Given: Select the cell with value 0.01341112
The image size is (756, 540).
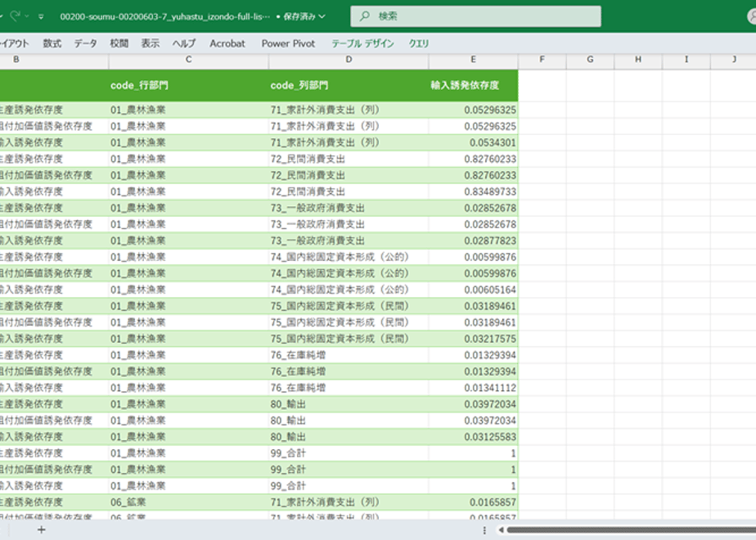Looking at the screenshot, I should [474, 388].
